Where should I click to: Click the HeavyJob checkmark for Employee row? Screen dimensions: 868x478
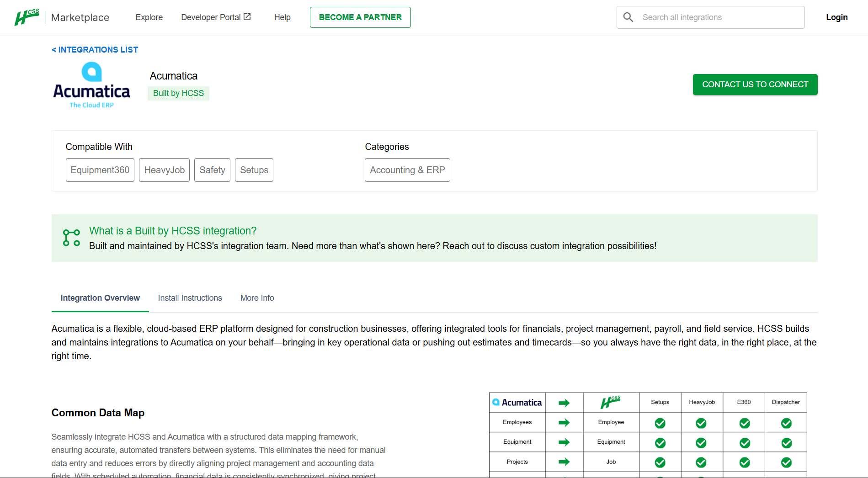(x=701, y=423)
